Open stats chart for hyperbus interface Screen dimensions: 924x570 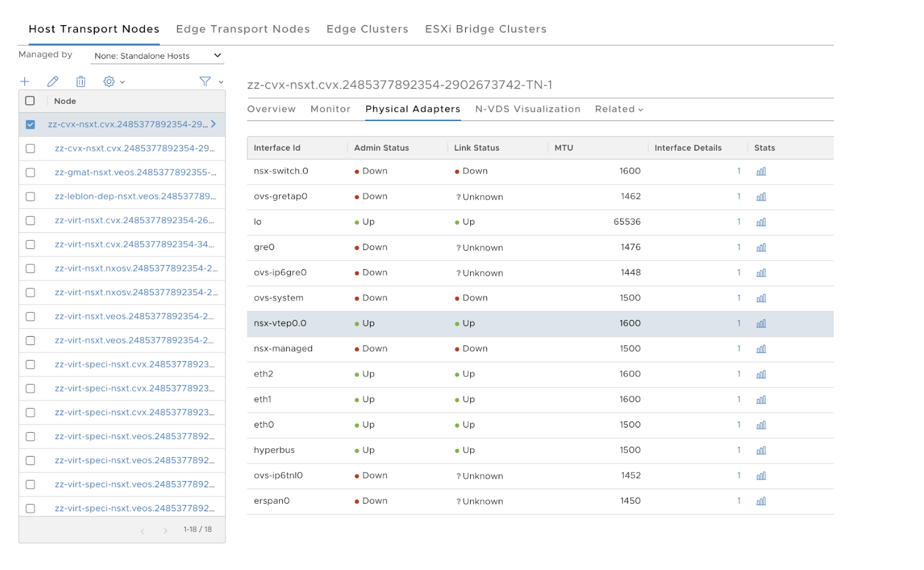(760, 451)
